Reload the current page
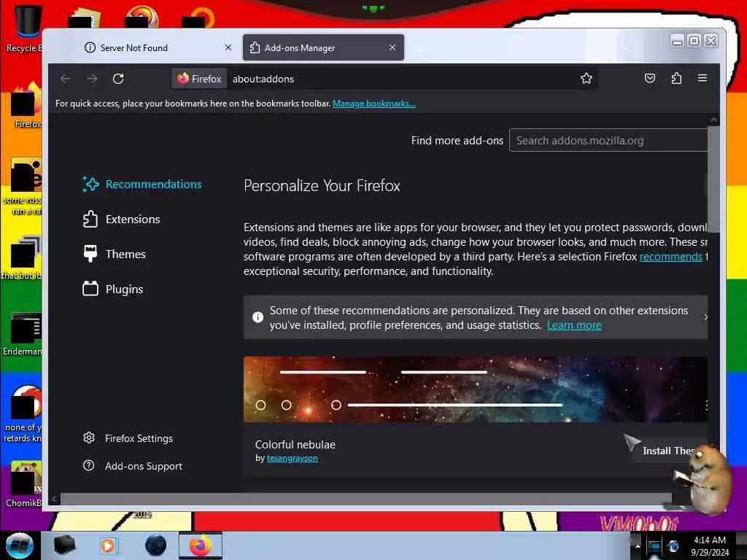 pyautogui.click(x=118, y=79)
